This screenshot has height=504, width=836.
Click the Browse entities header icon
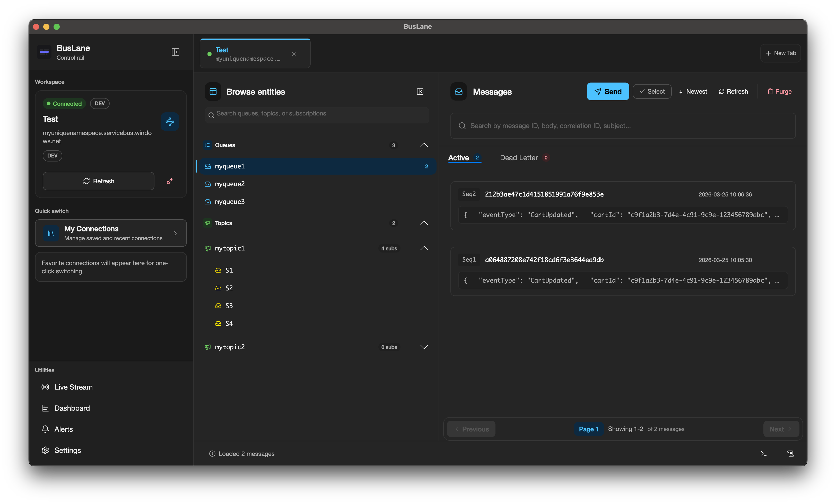tap(213, 92)
